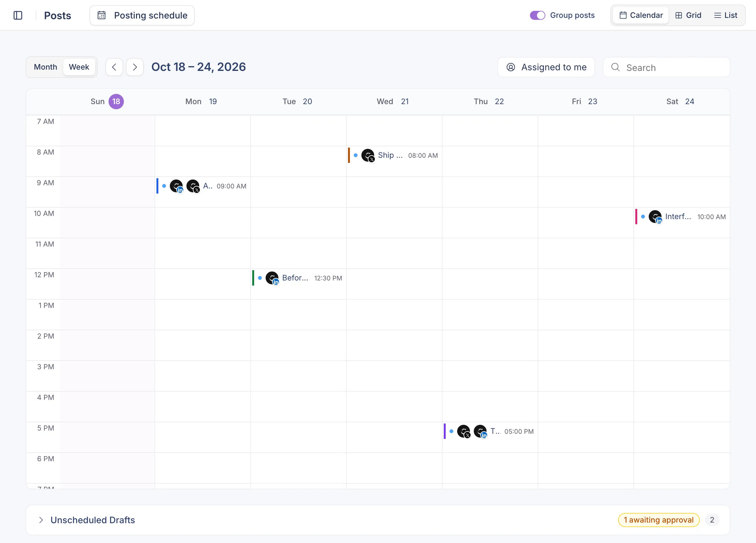Click the Oct 18 – 24, 2026 date range

coord(199,67)
